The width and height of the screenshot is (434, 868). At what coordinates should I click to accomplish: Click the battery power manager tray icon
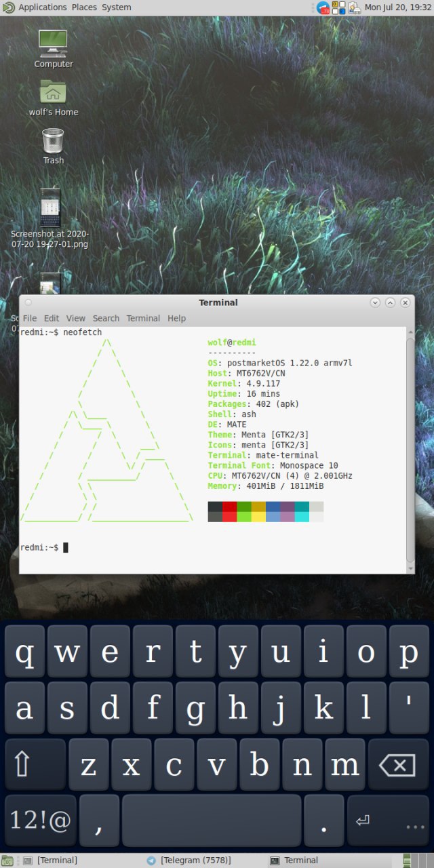(x=354, y=7)
